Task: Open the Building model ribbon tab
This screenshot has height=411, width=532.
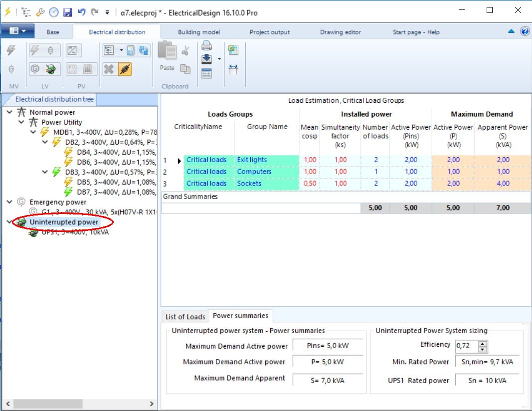Action: tap(199, 32)
